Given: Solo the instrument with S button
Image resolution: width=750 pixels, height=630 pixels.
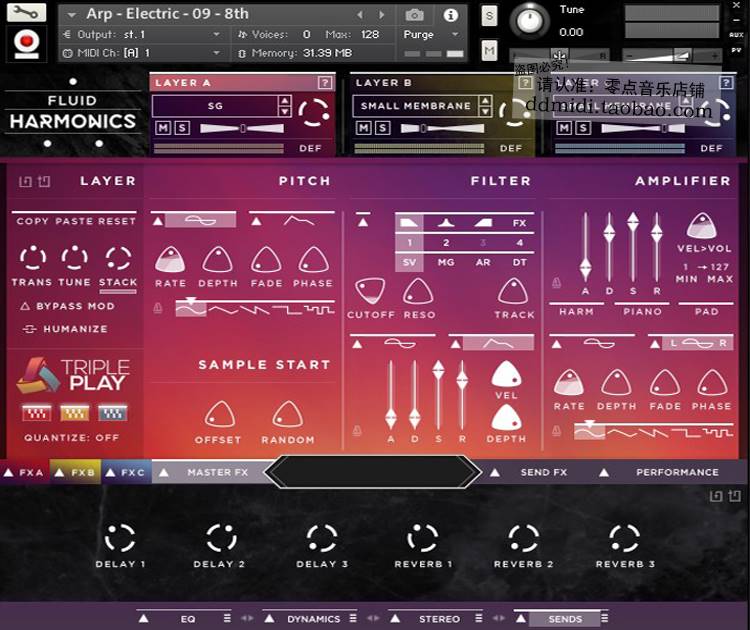Looking at the screenshot, I should [489, 16].
